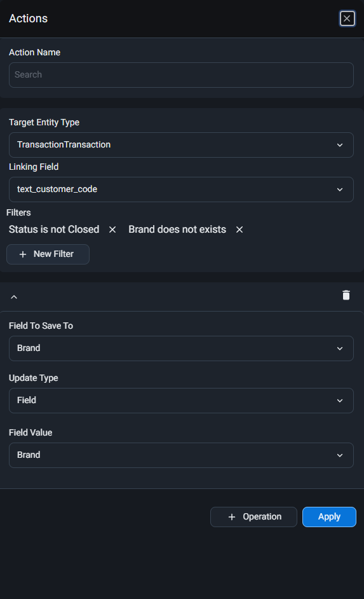Select the 'Brand does not exists' filter label
The height and width of the screenshot is (599, 364).
(177, 229)
